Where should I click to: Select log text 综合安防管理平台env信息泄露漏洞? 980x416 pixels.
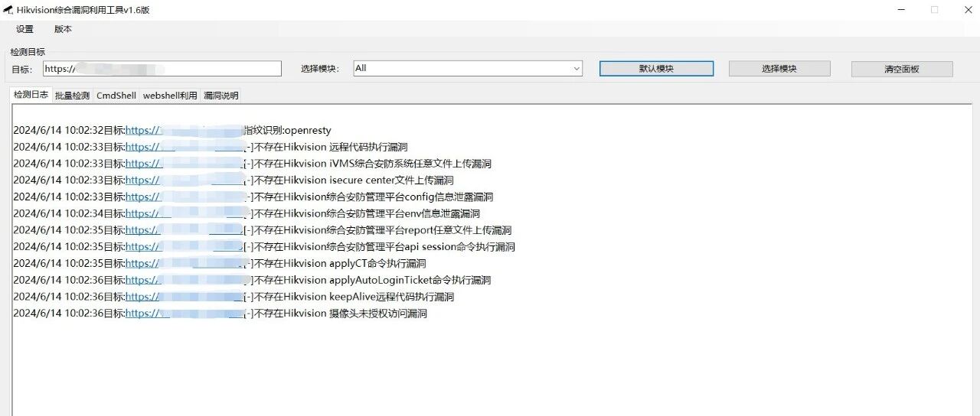pos(403,213)
